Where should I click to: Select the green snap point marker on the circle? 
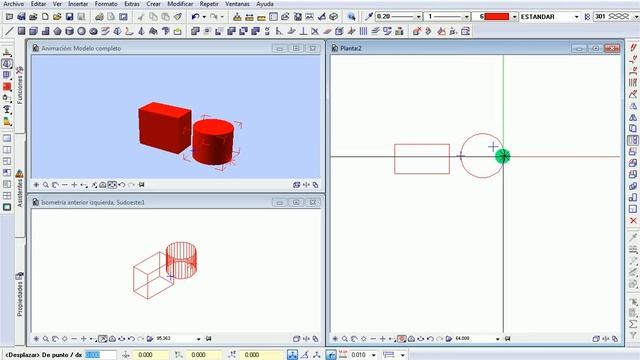click(503, 156)
